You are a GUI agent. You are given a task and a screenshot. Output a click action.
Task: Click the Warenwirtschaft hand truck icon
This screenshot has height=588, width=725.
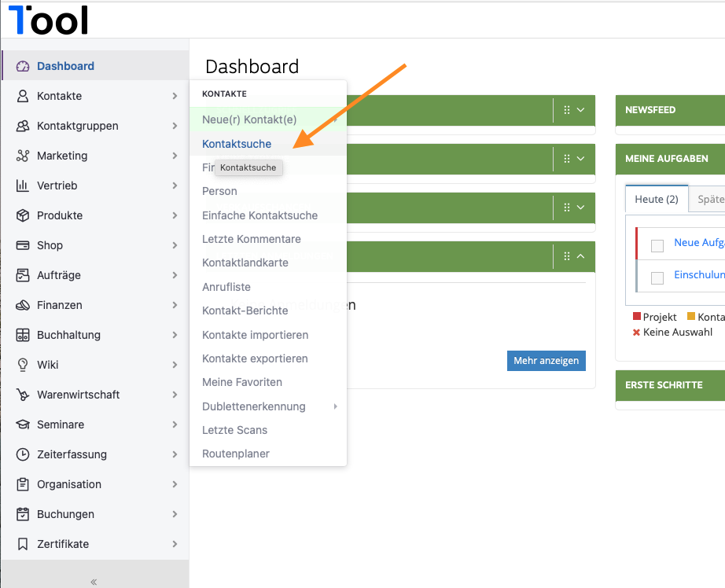click(x=23, y=395)
